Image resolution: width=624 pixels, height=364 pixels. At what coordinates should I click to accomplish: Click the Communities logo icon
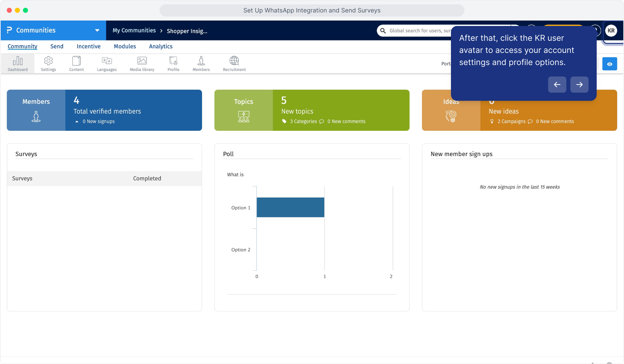tap(9, 30)
